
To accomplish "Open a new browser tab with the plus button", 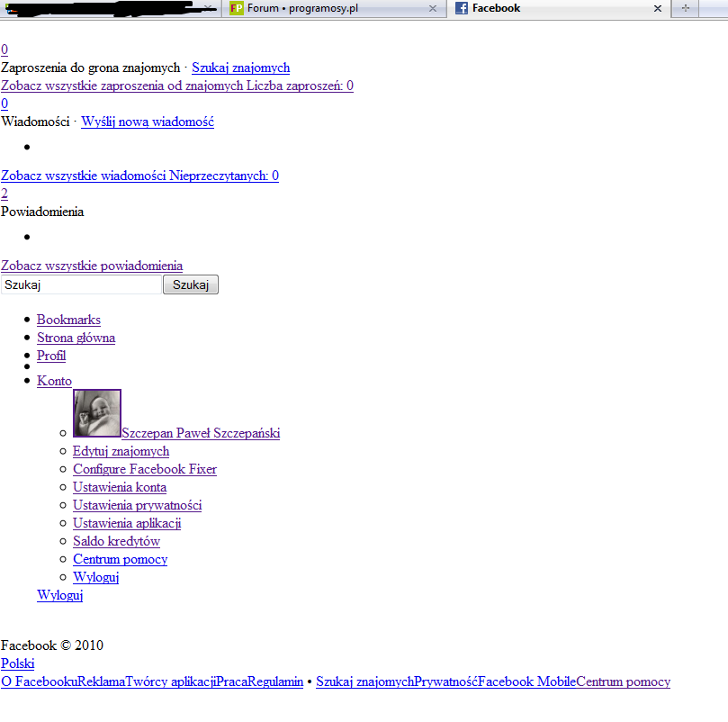I will tap(686, 8).
